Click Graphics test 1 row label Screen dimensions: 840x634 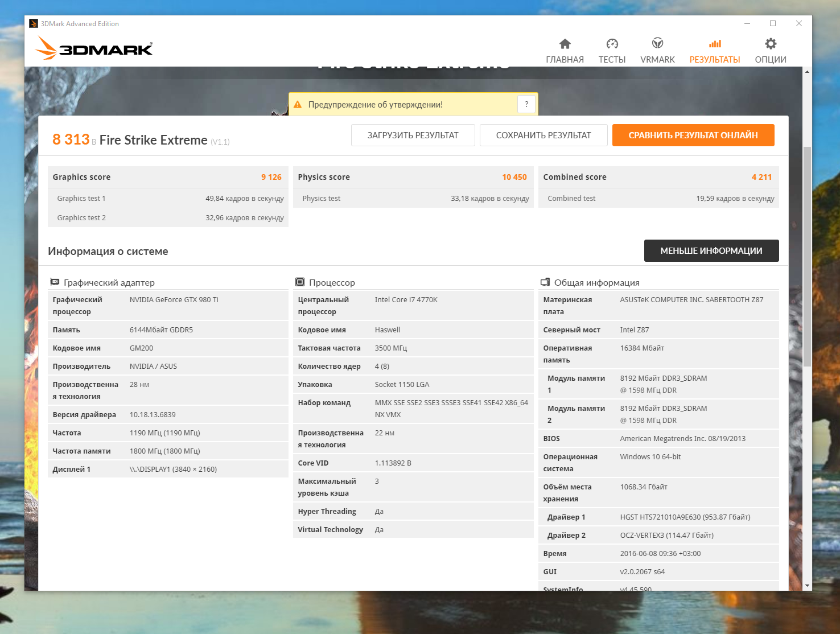(81, 199)
